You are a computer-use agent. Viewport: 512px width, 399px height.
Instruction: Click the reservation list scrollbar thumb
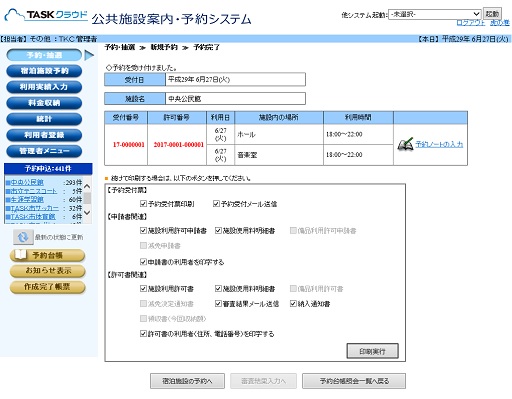[x=87, y=198]
